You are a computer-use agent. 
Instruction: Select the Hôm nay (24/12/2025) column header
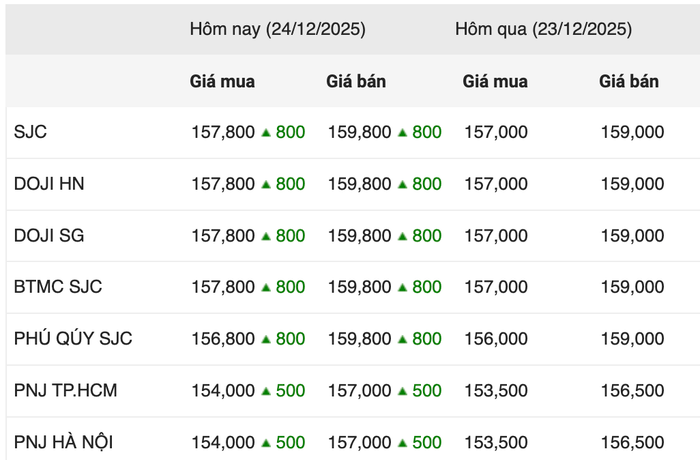click(x=277, y=29)
